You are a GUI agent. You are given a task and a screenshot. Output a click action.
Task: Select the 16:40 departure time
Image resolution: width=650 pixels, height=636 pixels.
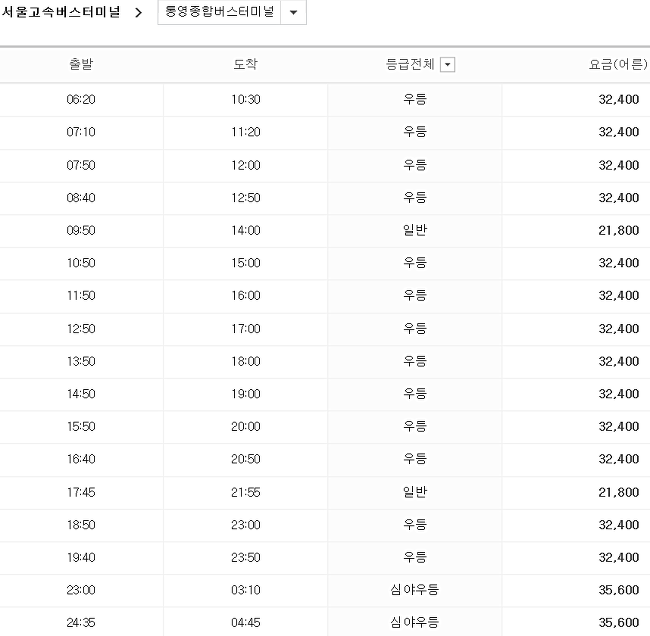click(x=81, y=459)
